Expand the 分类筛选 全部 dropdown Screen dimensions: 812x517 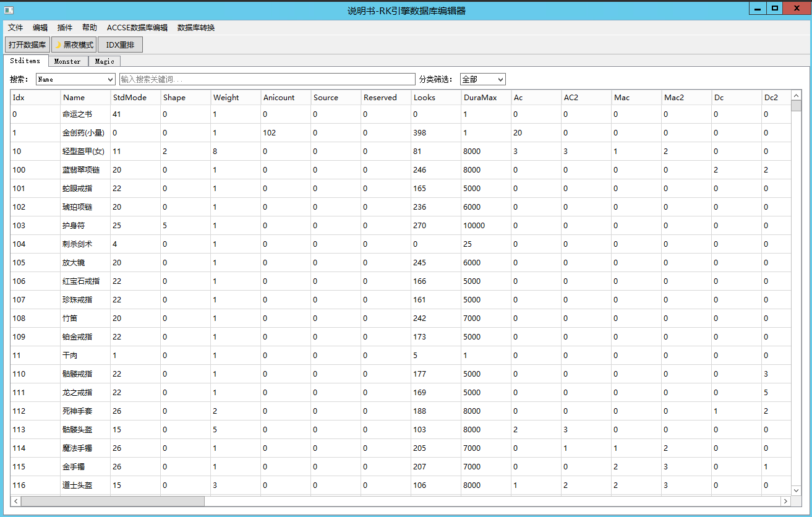click(500, 79)
